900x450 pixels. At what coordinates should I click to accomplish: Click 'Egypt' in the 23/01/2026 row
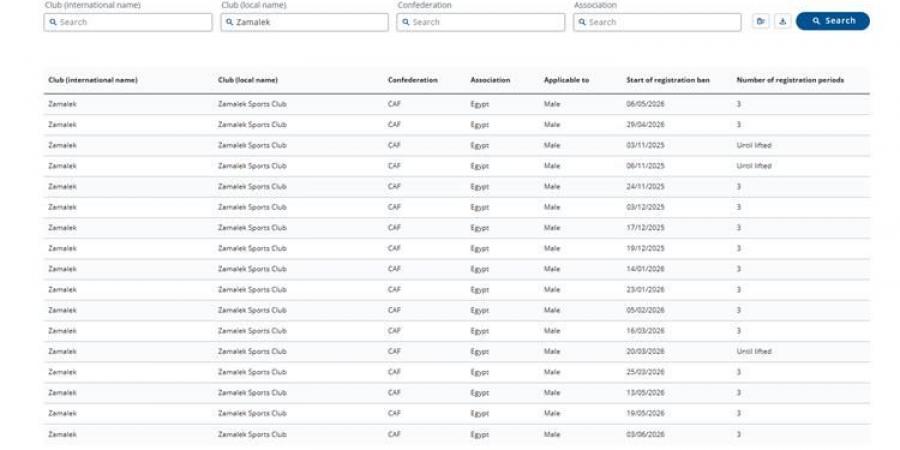[480, 290]
